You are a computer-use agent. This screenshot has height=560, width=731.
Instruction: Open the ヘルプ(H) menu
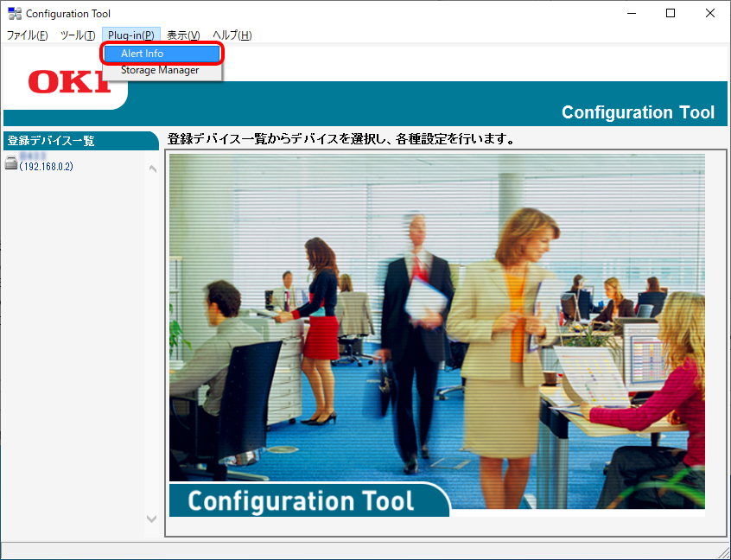[232, 35]
